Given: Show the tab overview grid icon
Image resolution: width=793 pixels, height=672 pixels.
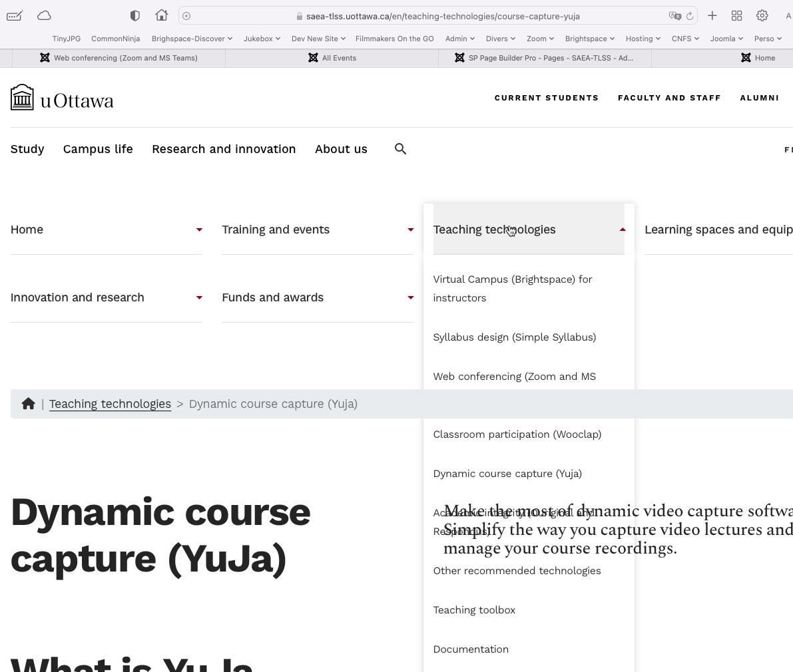Looking at the screenshot, I should pos(736,16).
